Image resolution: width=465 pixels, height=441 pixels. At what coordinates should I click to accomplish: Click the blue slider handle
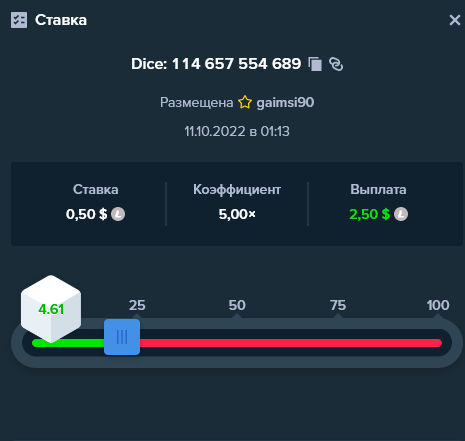point(122,337)
